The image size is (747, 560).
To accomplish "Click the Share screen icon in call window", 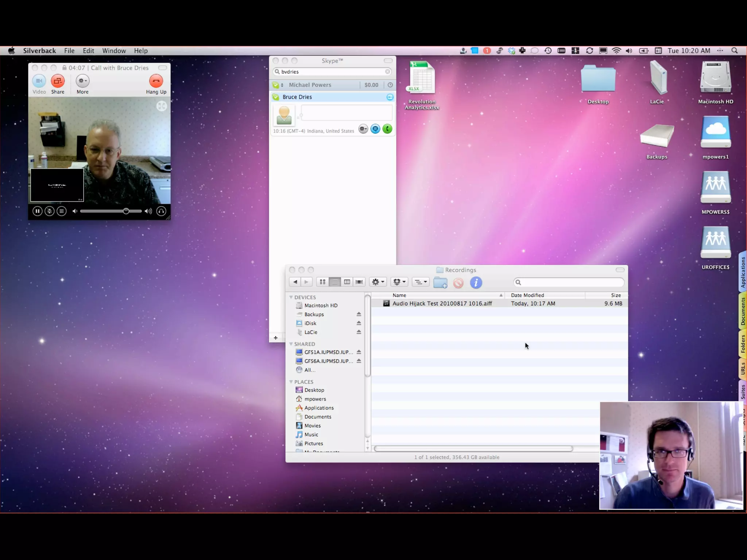I will [58, 81].
